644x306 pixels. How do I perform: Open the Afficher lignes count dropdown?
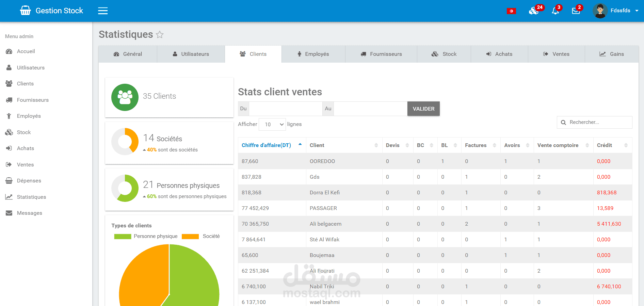[x=272, y=125]
